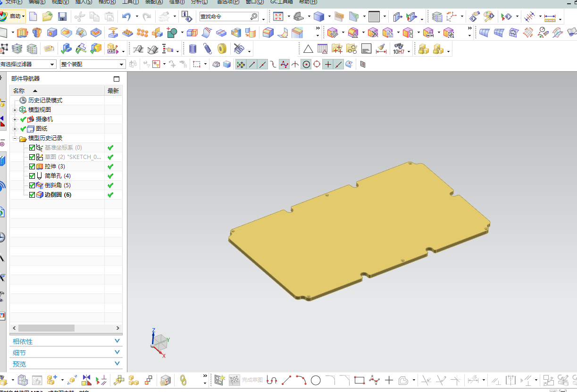The height and width of the screenshot is (392, 577).
Task: Open a file with the folder icon
Action: (x=47, y=17)
